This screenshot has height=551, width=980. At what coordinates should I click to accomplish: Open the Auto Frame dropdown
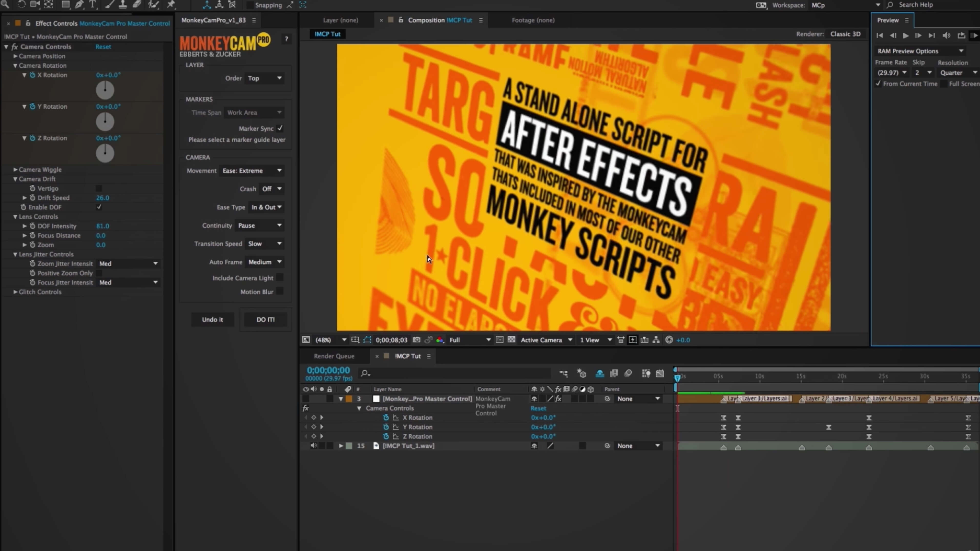(265, 262)
